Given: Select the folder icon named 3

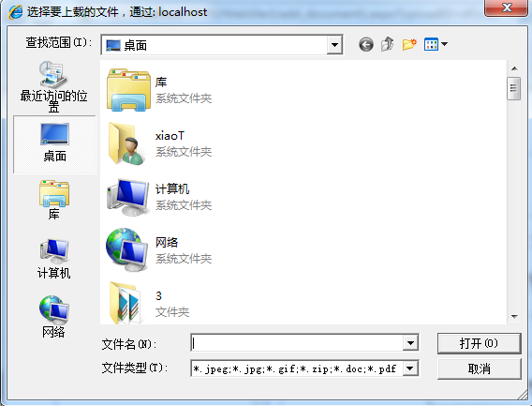Looking at the screenshot, I should coord(126,302).
